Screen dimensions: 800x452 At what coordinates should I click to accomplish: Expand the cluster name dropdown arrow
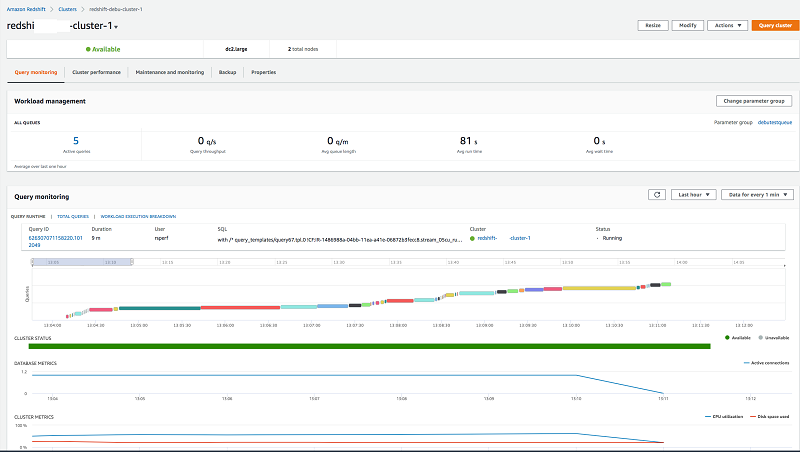pyautogui.click(x=116, y=27)
